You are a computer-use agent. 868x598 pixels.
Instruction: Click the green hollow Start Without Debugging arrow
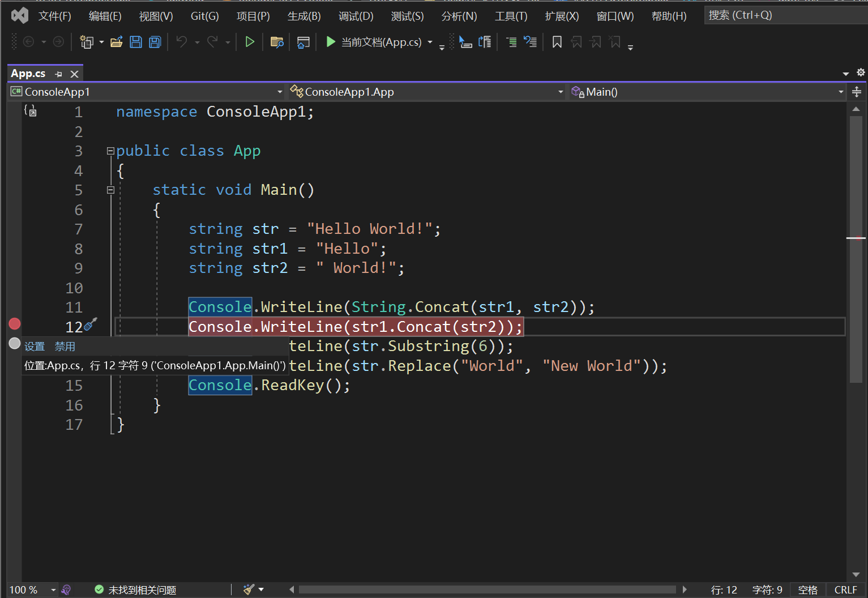[249, 42]
